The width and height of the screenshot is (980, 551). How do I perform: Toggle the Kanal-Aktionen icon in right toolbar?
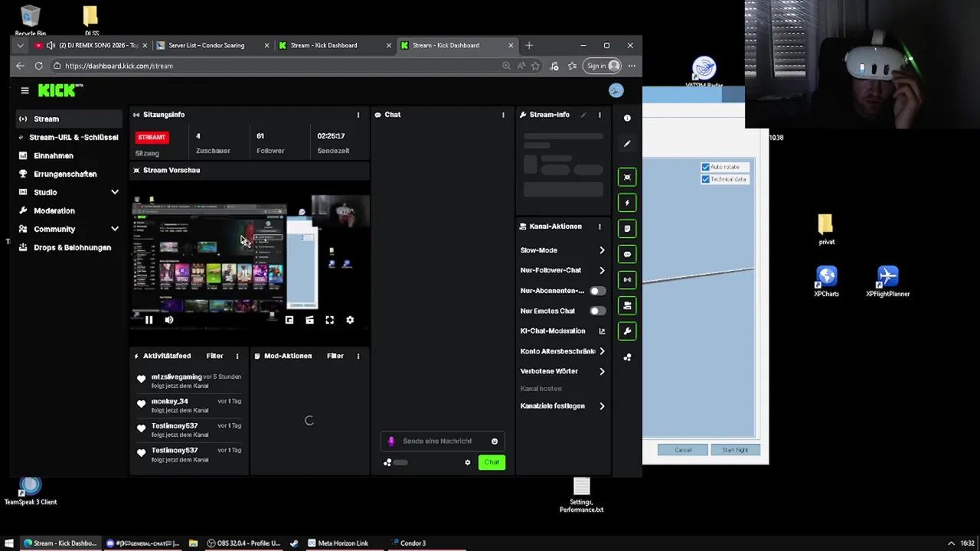[627, 305]
